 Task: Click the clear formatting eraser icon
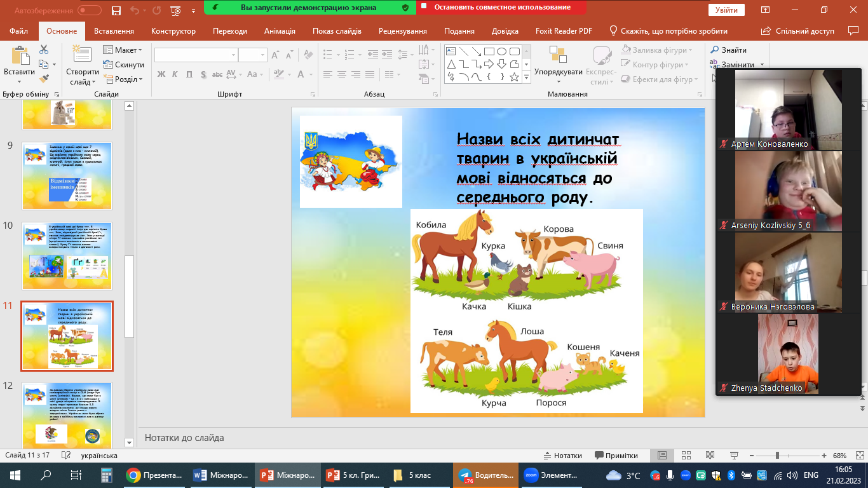pyautogui.click(x=307, y=55)
